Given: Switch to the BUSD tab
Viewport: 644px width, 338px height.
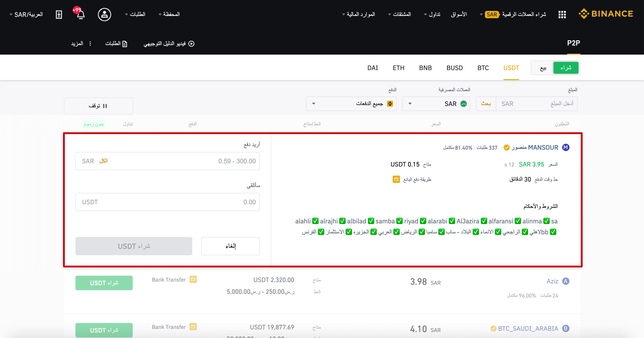Looking at the screenshot, I should point(454,68).
